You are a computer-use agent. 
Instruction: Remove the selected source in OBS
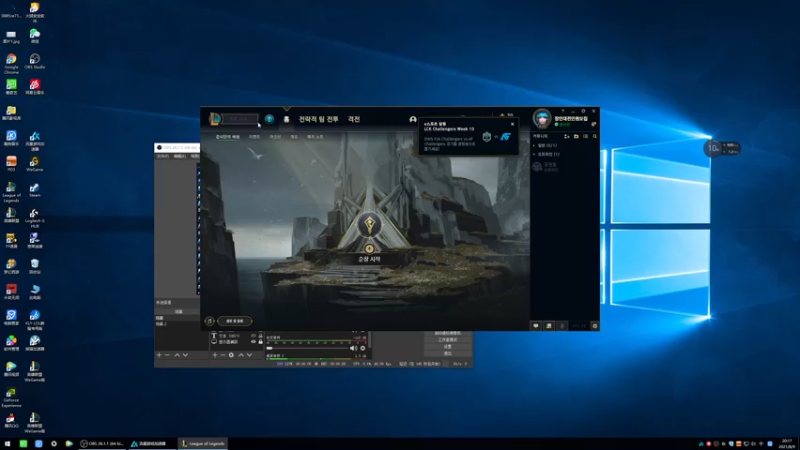point(223,355)
